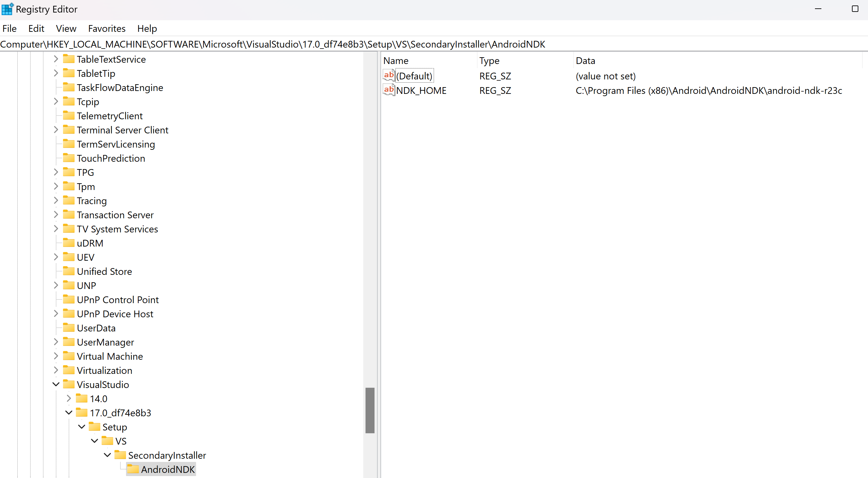
Task: Click the SecondaryInstaller folder icon
Action: click(x=120, y=455)
